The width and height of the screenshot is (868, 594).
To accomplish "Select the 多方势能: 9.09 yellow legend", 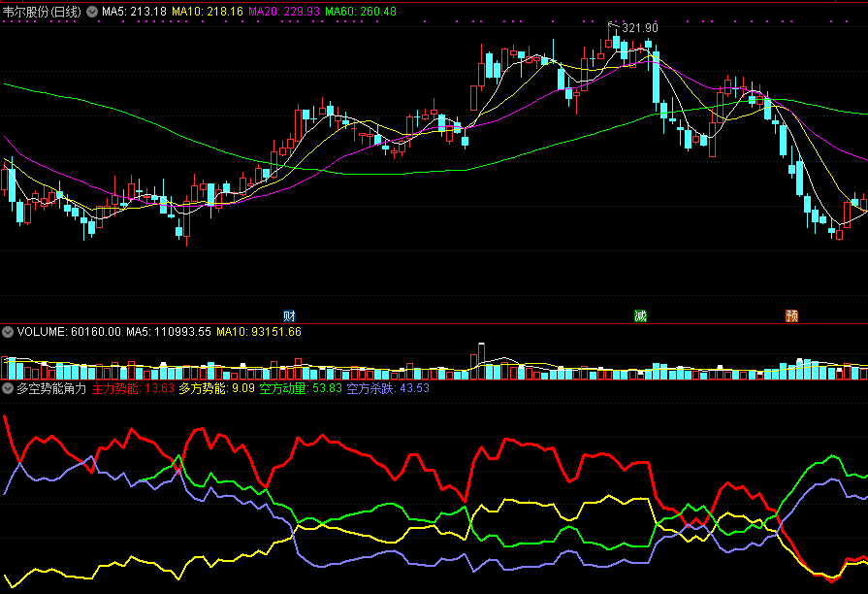I will (x=216, y=388).
